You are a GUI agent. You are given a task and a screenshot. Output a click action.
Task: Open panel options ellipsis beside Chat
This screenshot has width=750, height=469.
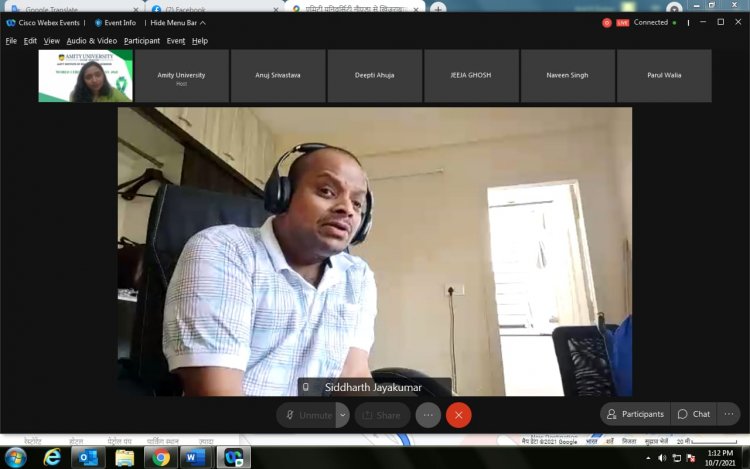728,414
